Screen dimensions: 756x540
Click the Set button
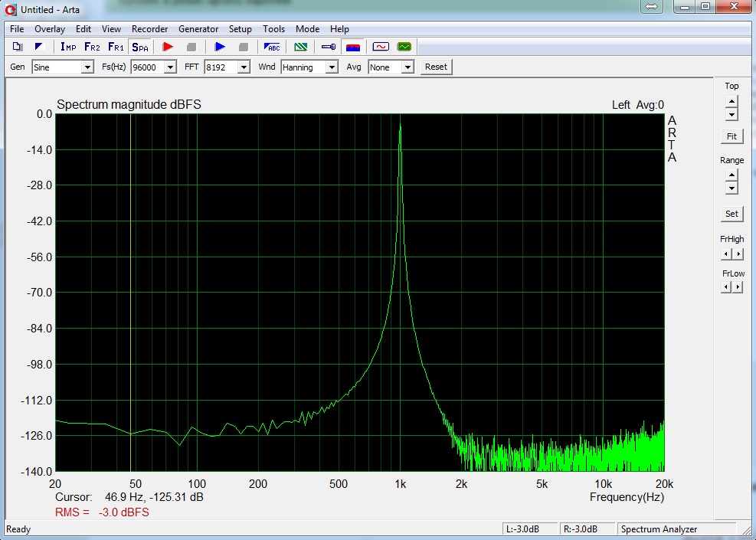point(731,214)
